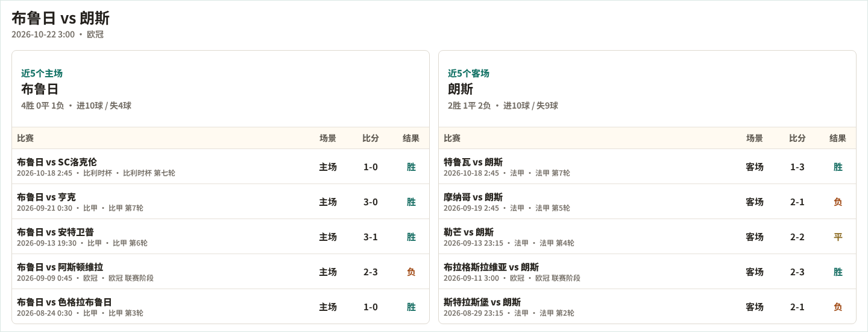Click the 平 result for 勒芒 vs 朗斯
Screen dimensions: 868x332
[838, 237]
